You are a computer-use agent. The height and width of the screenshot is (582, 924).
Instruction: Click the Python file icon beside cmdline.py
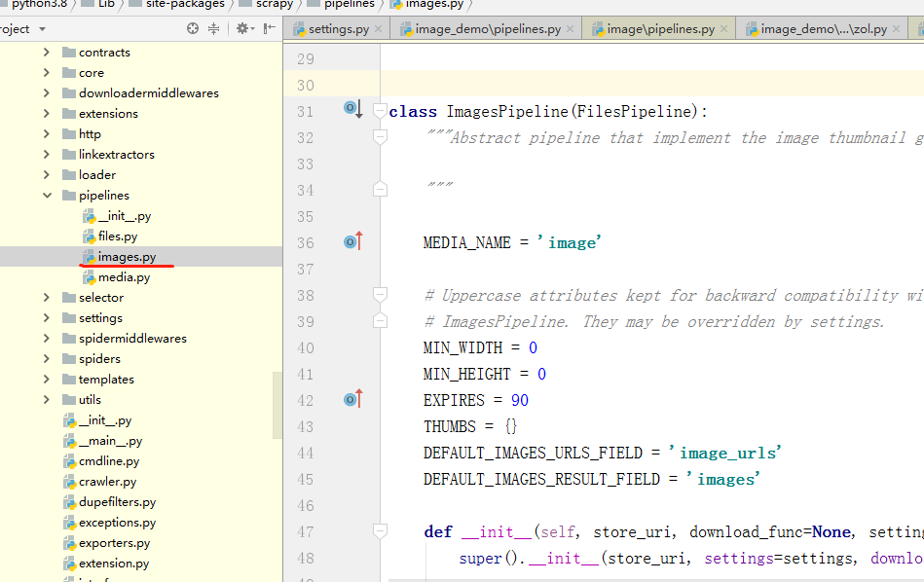69,461
